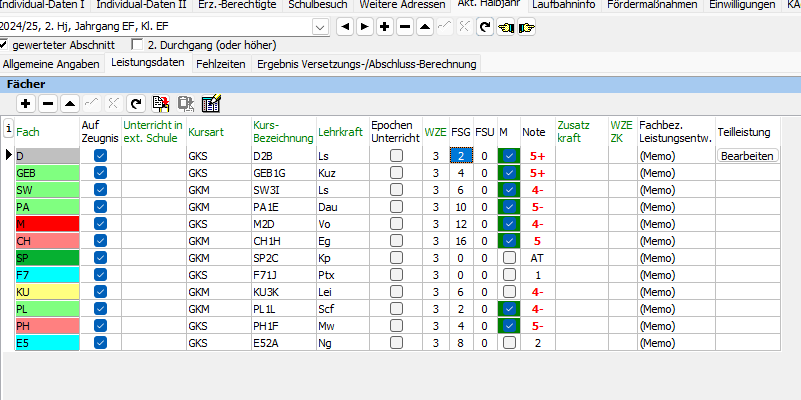Image resolution: width=801 pixels, height=400 pixels.
Task: Go to next Abschnitt with right arrow
Action: pos(364,27)
